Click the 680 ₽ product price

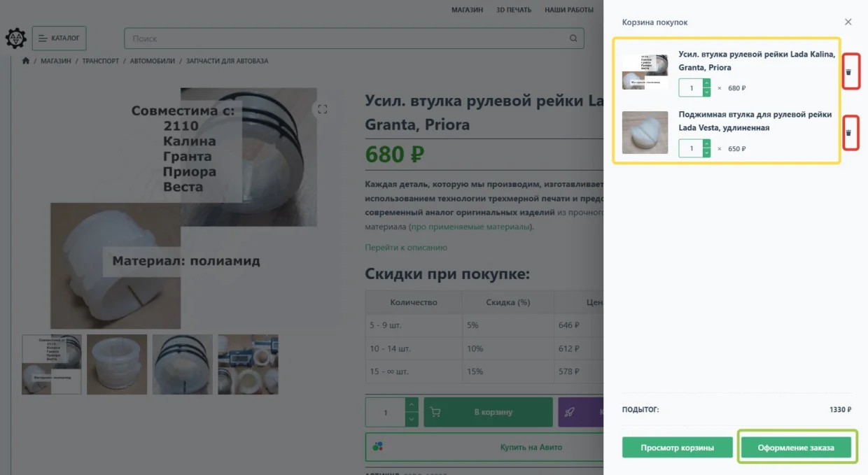tap(395, 154)
